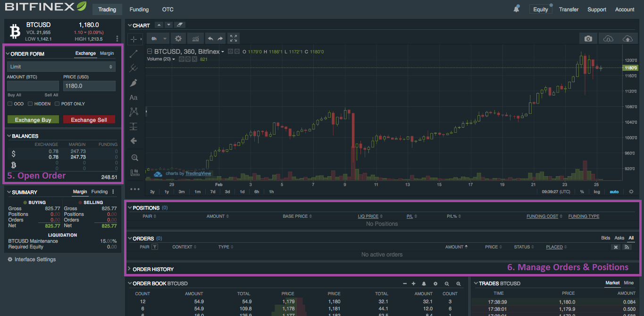Toggle chart fullscreen mode
The image size is (644, 316).
pos(234,39)
